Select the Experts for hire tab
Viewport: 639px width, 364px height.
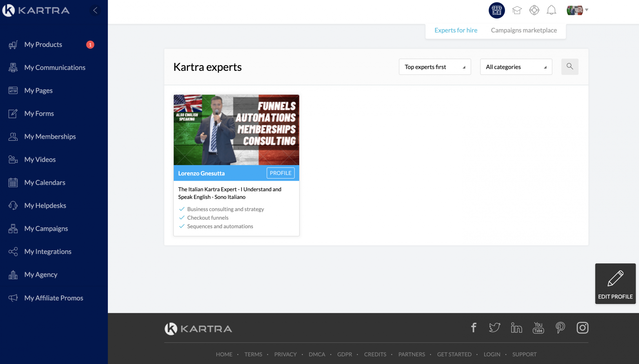(456, 30)
